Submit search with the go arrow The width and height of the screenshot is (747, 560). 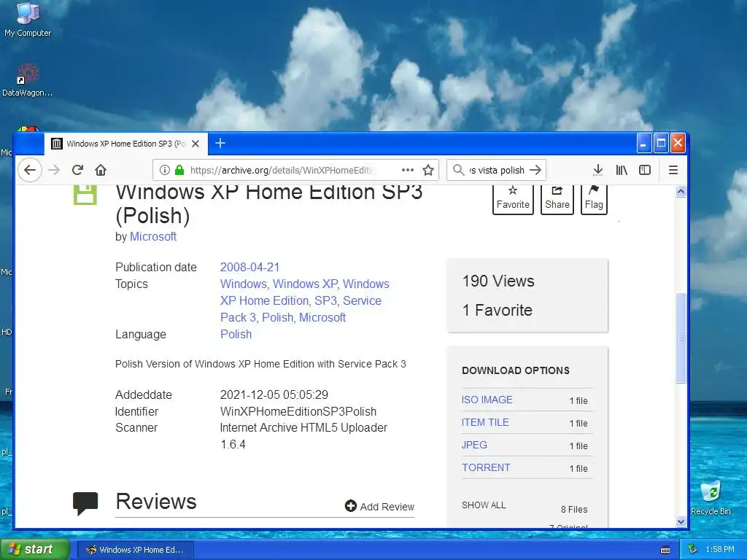[x=535, y=170]
